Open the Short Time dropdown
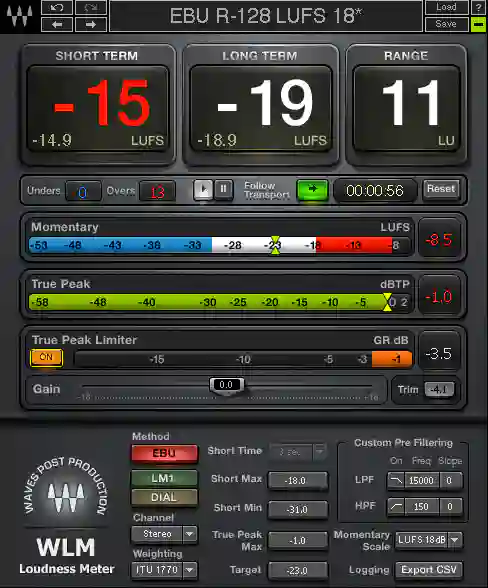The height and width of the screenshot is (588, 488). point(298,452)
